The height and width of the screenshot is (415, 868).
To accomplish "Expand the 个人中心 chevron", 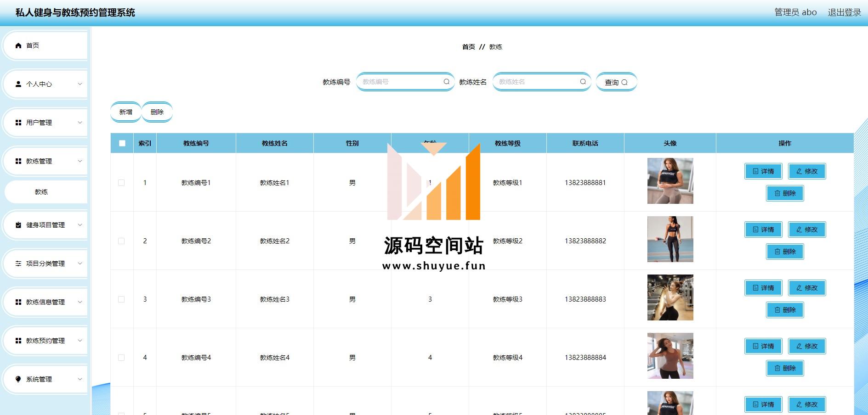I will click(80, 84).
